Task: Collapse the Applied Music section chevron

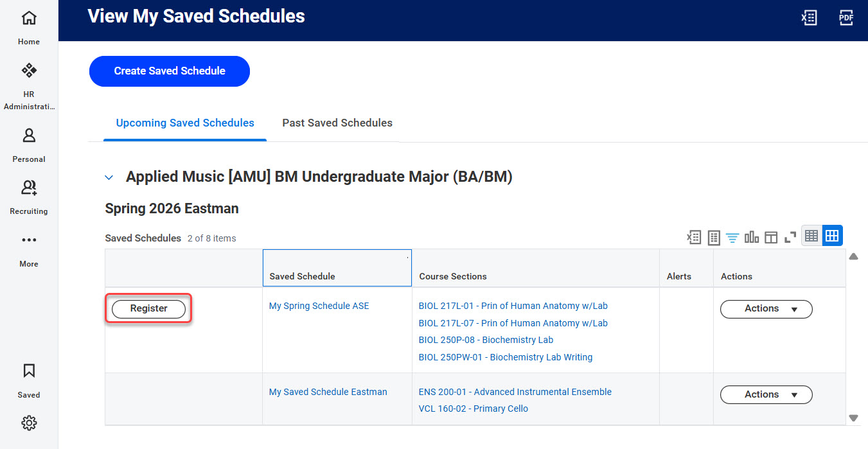Action: coord(109,177)
